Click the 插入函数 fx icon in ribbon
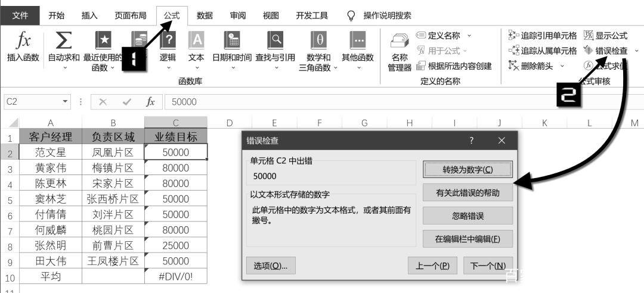This screenshot has height=293, width=644. tap(23, 40)
